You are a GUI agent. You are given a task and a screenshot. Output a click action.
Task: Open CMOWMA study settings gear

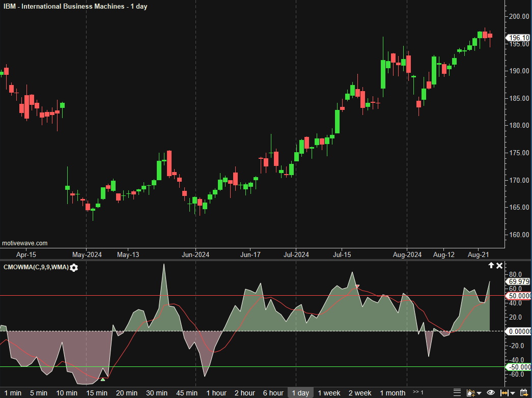pos(74,268)
